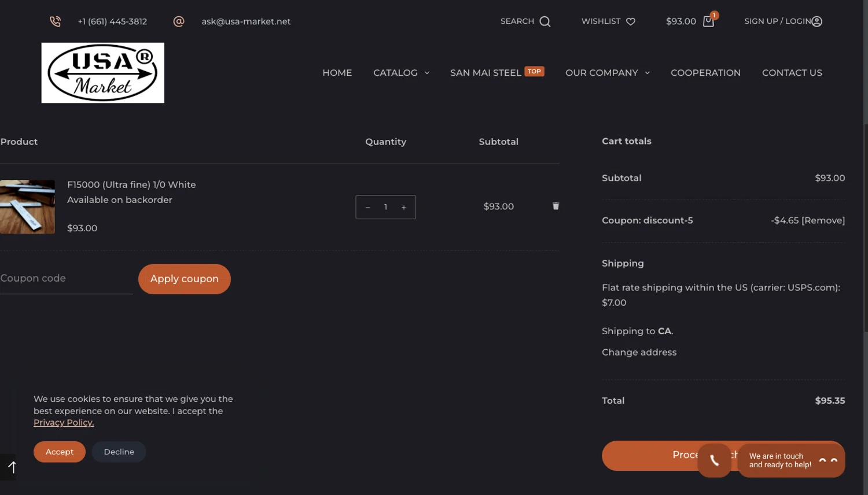Click the Total amount $95.35
Image resolution: width=868 pixels, height=495 pixels.
(830, 401)
